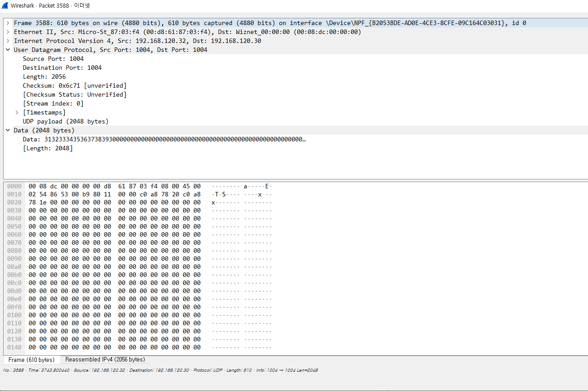Click hex offset 0100 in the byte pane
This screenshot has width=588, height=391.
point(14,315)
